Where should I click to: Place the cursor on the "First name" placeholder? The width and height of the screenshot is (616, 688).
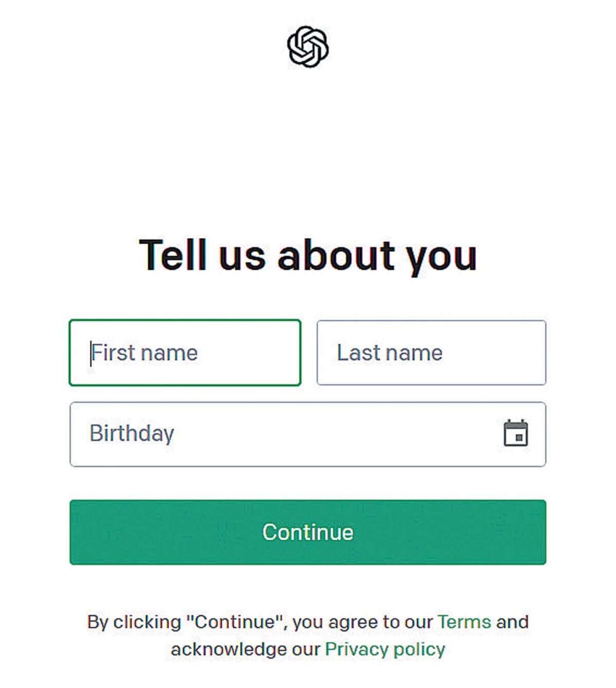[144, 353]
